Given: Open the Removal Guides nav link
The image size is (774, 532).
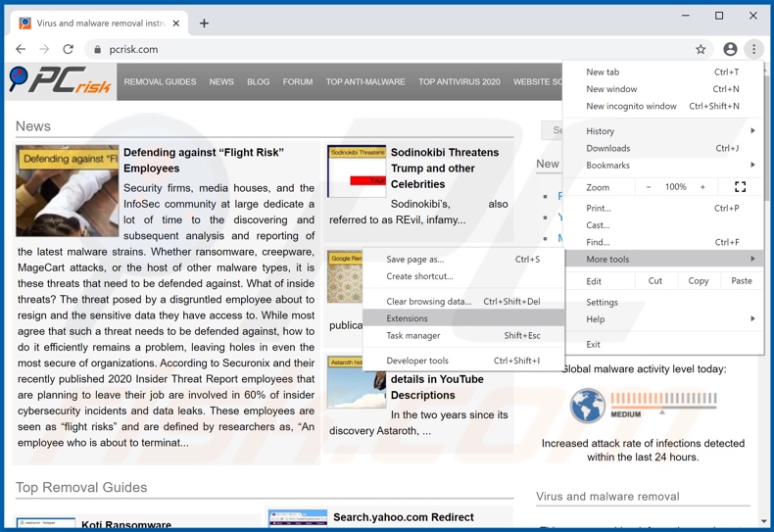Looking at the screenshot, I should coord(160,82).
